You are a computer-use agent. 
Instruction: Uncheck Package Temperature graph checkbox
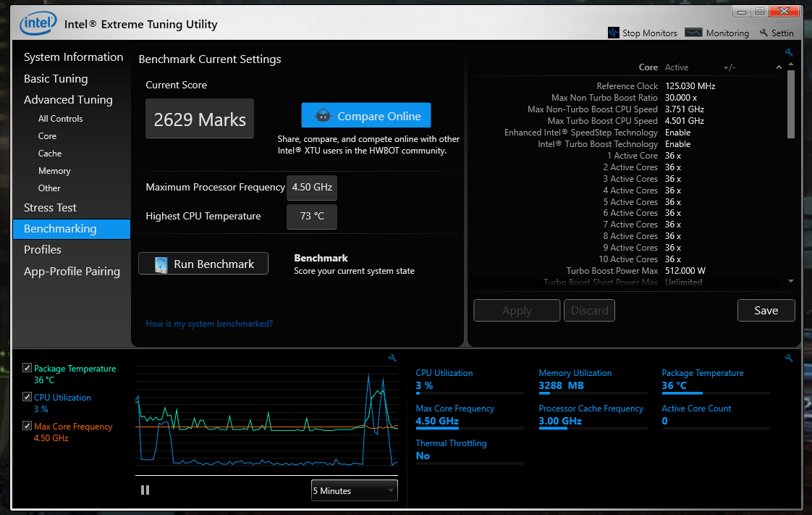click(27, 368)
